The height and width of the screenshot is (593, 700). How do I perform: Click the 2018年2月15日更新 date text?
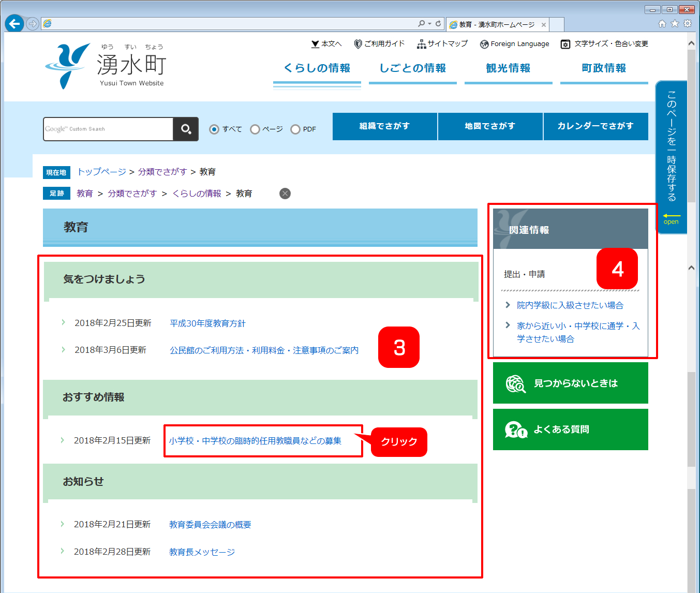(112, 440)
